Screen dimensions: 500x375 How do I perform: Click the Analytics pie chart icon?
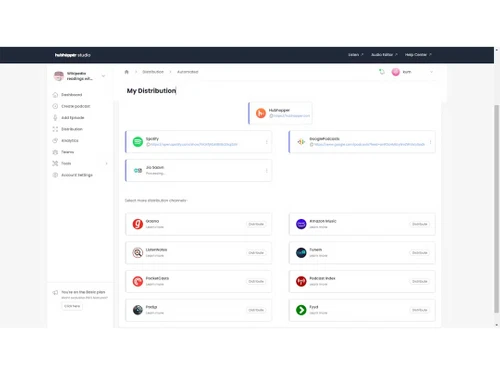click(55, 140)
